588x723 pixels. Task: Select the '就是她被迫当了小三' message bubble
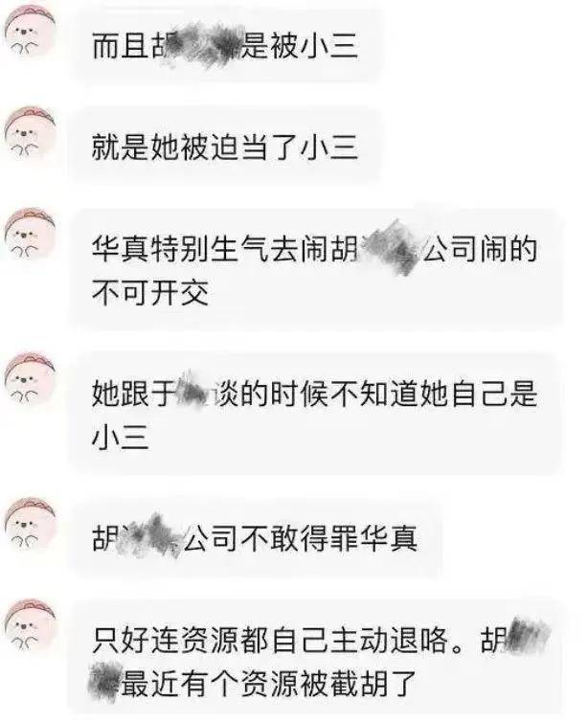[x=227, y=147]
